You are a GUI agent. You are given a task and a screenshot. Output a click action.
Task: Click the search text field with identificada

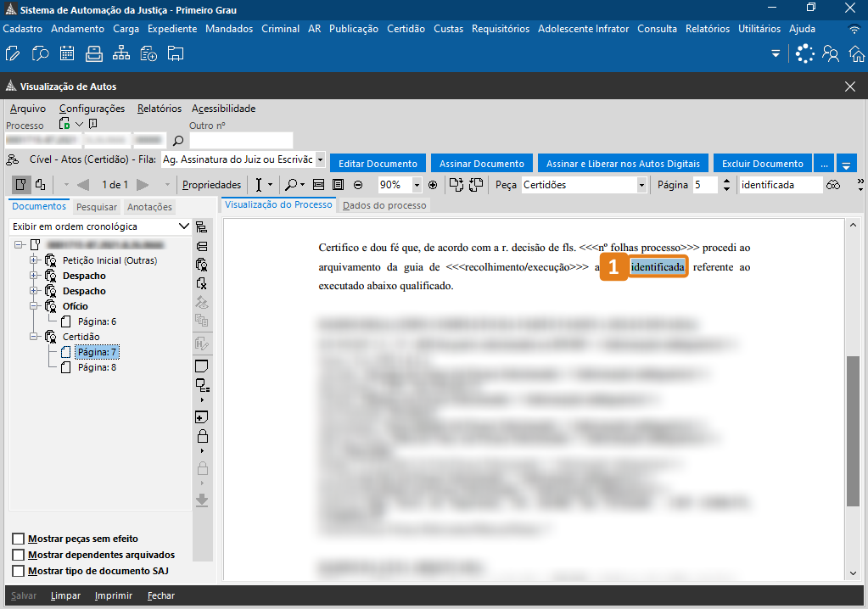(781, 185)
